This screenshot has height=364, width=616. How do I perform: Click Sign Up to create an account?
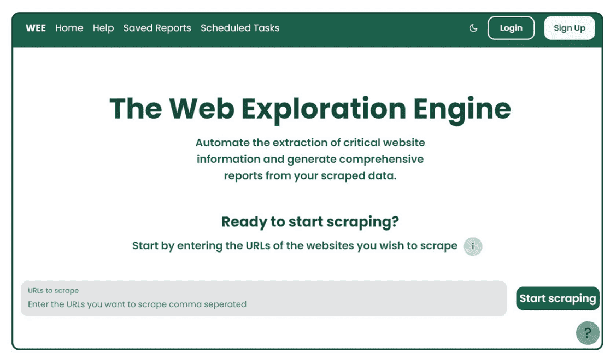[569, 28]
